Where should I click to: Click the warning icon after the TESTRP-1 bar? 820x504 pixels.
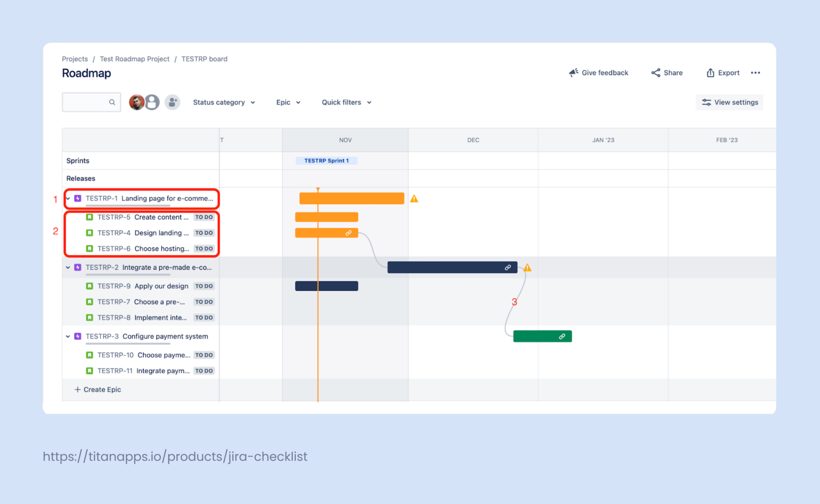pyautogui.click(x=414, y=198)
